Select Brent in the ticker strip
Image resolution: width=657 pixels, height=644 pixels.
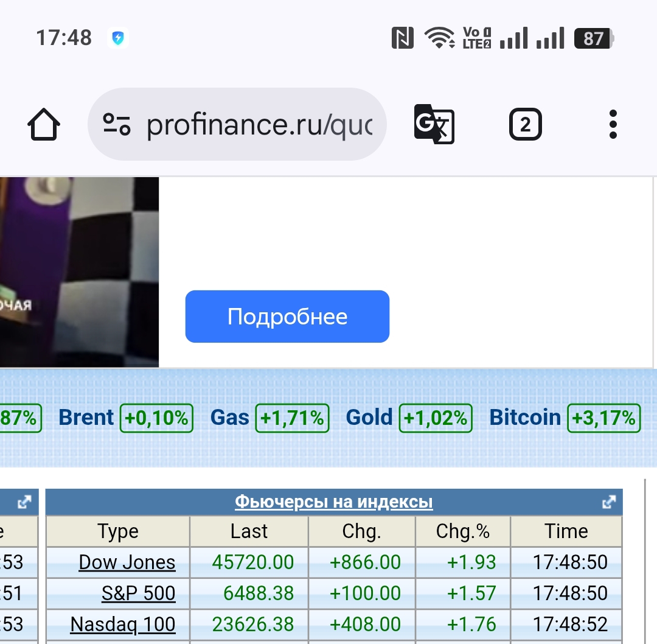click(86, 418)
